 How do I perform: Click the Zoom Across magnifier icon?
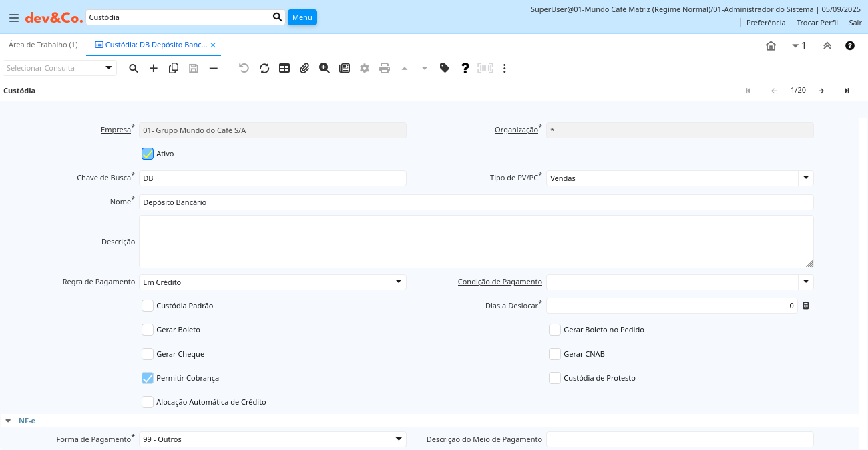(x=324, y=68)
